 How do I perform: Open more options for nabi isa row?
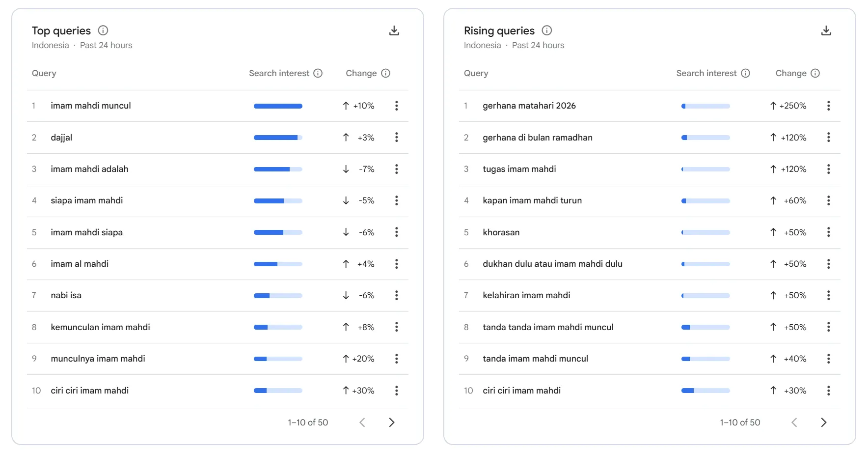click(396, 295)
